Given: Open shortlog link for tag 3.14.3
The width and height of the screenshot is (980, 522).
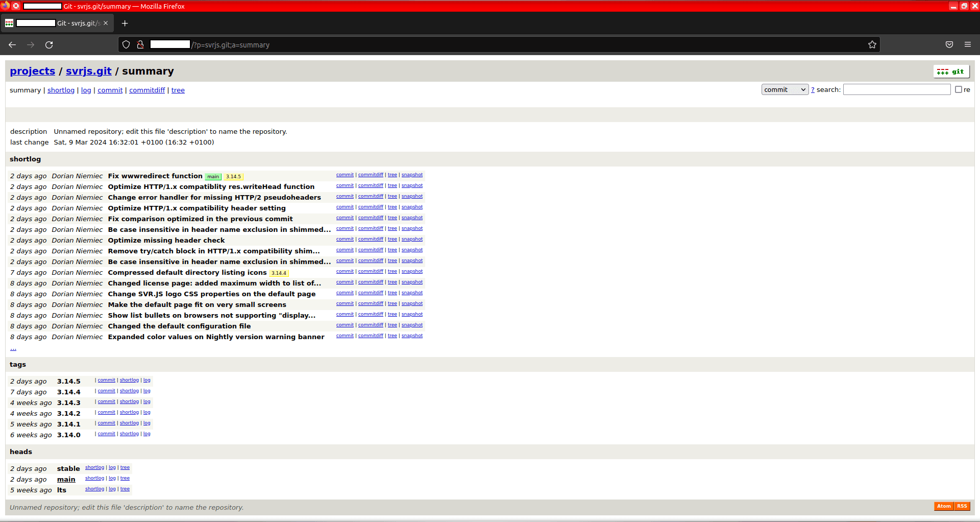Looking at the screenshot, I should pos(129,401).
